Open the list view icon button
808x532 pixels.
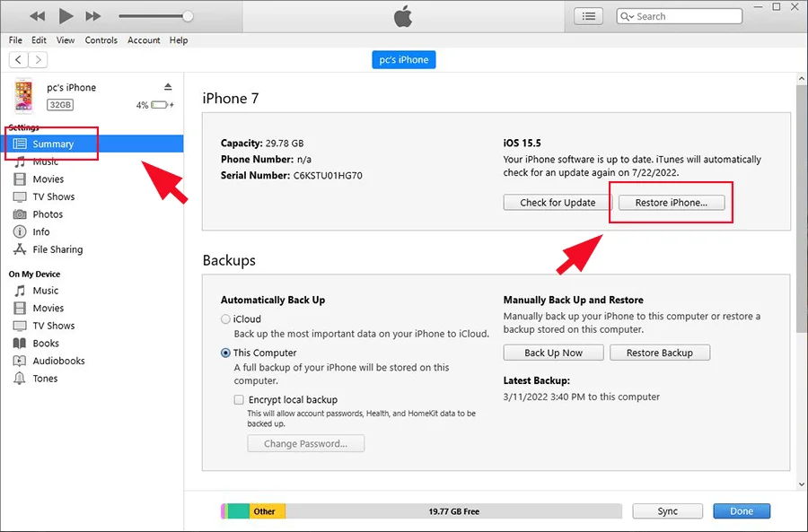[588, 16]
